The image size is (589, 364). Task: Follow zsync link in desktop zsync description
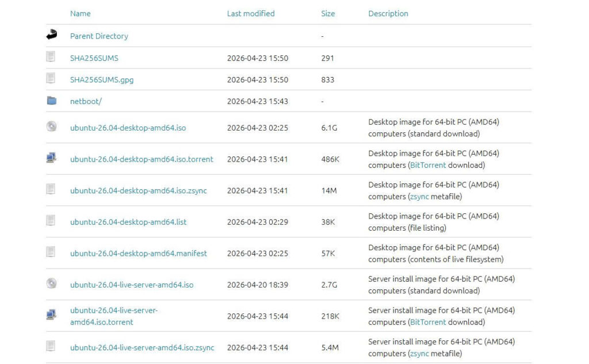coord(419,197)
